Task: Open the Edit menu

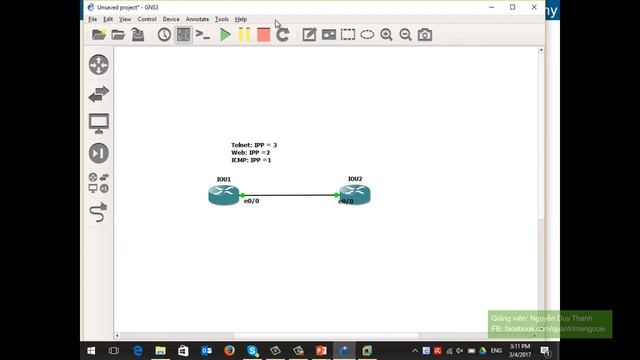Action: (x=108, y=19)
